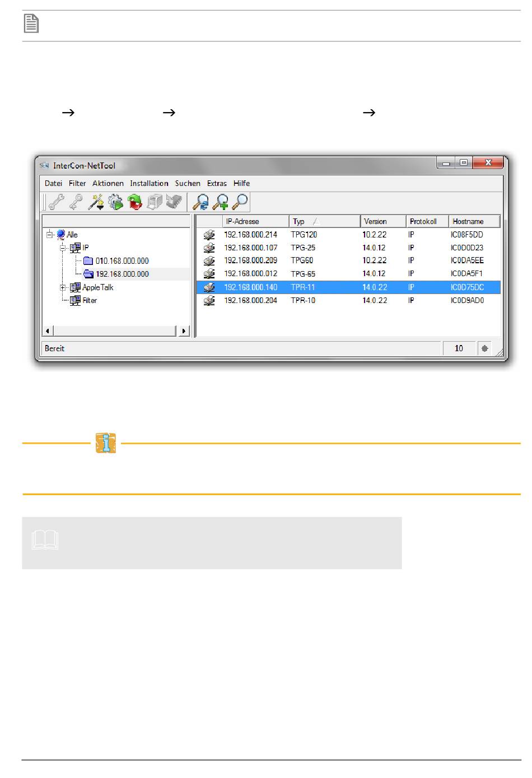
Task: Select device row 192.168.000.204
Action: [x=348, y=300]
